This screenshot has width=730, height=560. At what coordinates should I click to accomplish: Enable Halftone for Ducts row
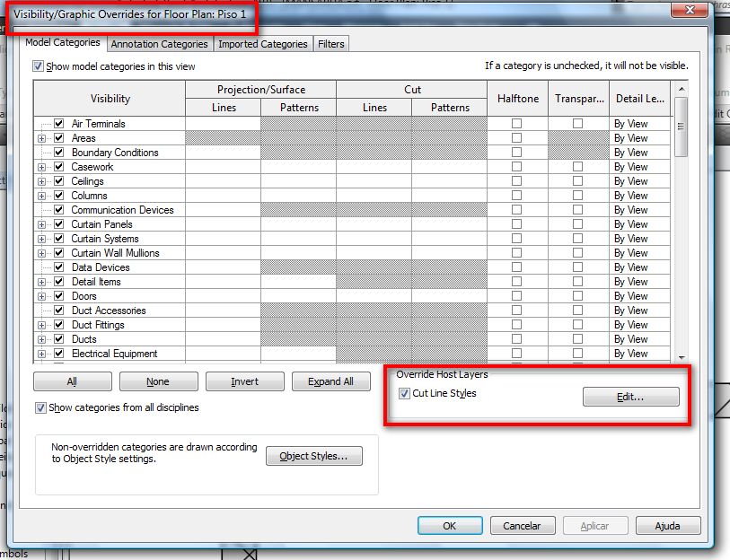517,339
